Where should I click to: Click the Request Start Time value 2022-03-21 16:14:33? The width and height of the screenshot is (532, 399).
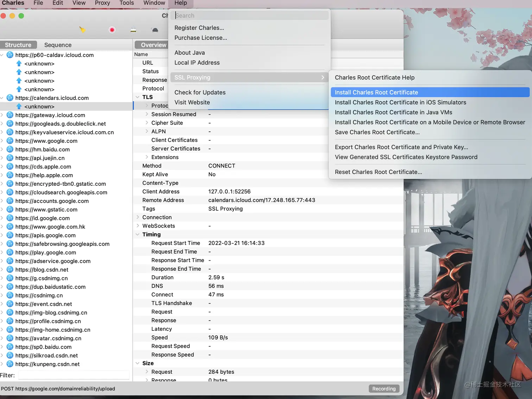click(236, 243)
